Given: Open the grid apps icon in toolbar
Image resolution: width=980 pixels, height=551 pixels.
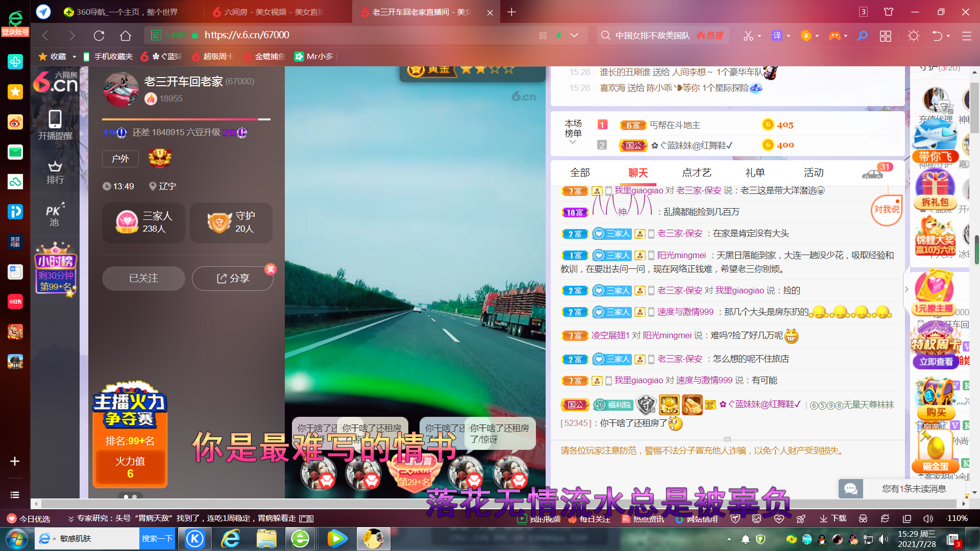Looking at the screenshot, I should point(886,36).
